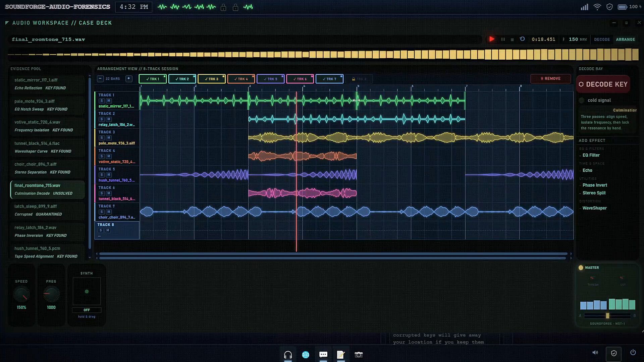Open the globe browser icon in the taskbar

point(306,355)
